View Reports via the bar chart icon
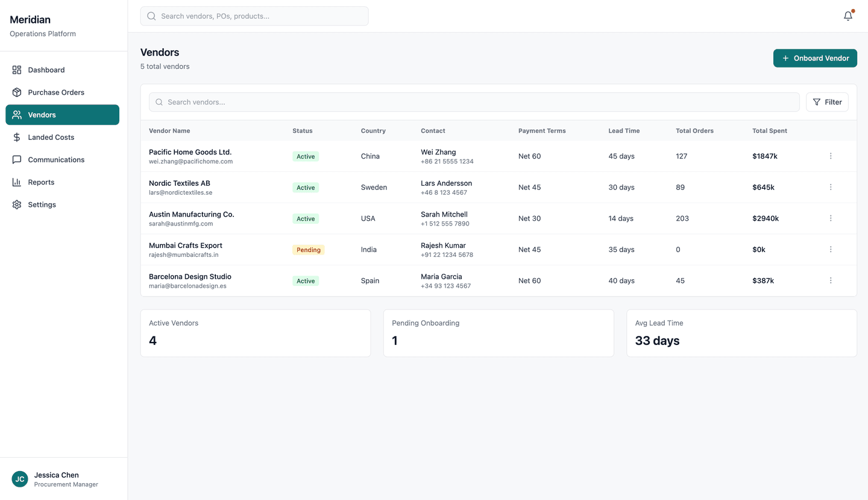Screen dimensions: 868x500 (16, 182)
